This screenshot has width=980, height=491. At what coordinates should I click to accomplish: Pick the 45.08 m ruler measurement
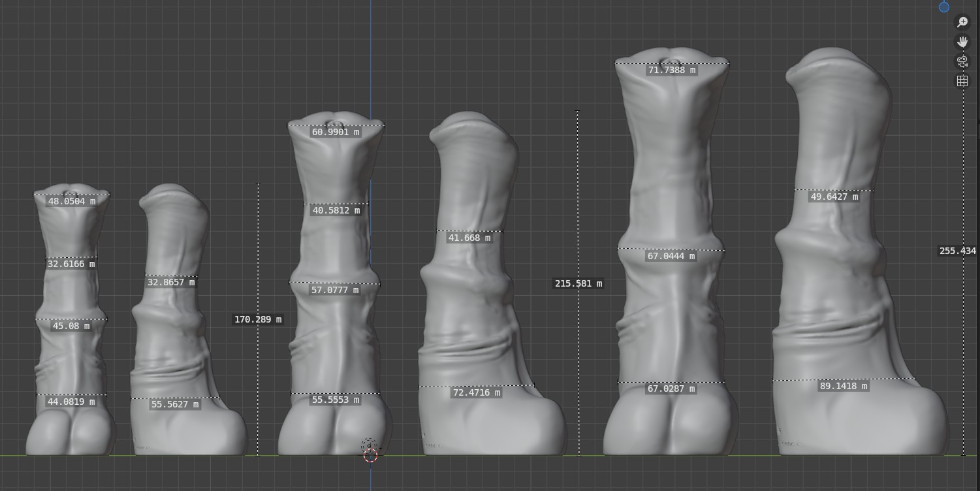click(71, 326)
